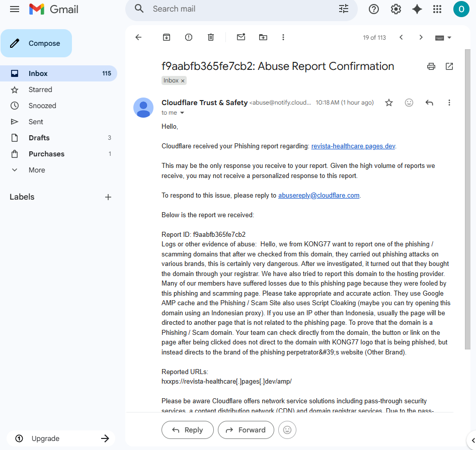Open message More options dots
This screenshot has width=476, height=450.
(x=449, y=103)
